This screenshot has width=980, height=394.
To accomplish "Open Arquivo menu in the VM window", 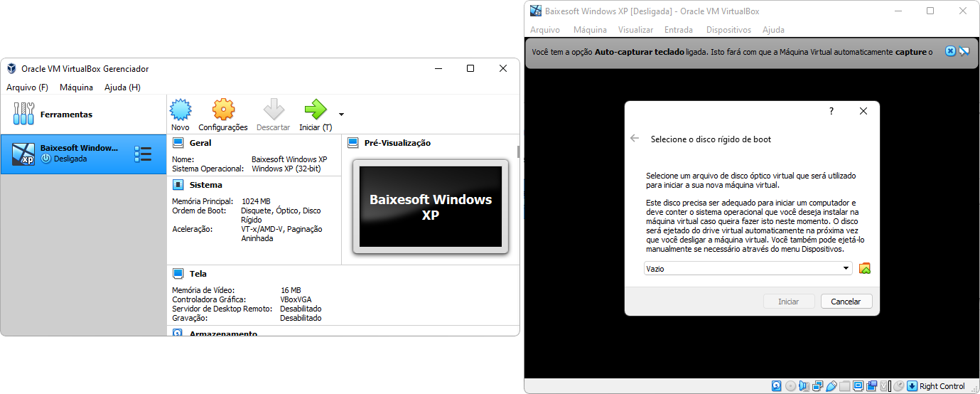I will (545, 30).
